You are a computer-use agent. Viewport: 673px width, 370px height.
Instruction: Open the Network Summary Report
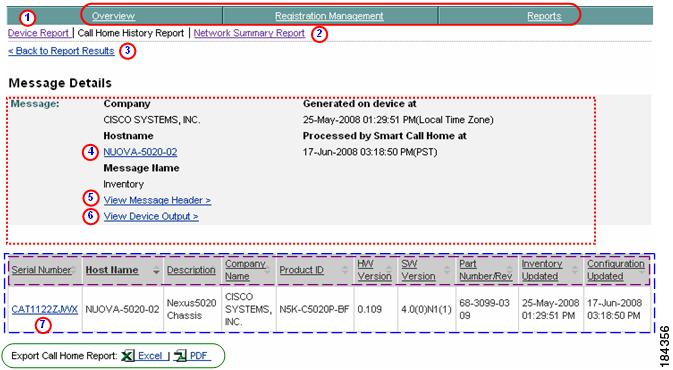click(x=249, y=33)
